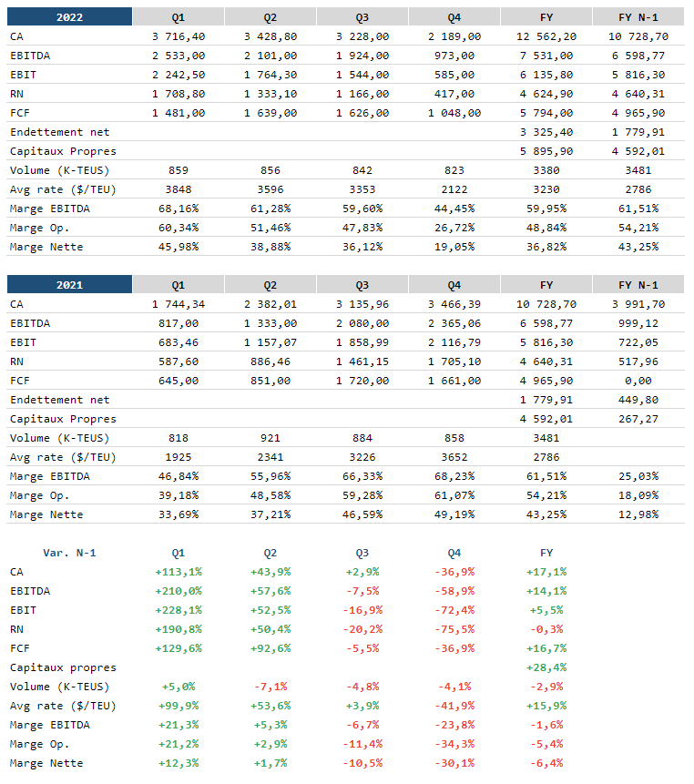Click the 2021 Q3 CA value 3 135,96

(x=362, y=304)
